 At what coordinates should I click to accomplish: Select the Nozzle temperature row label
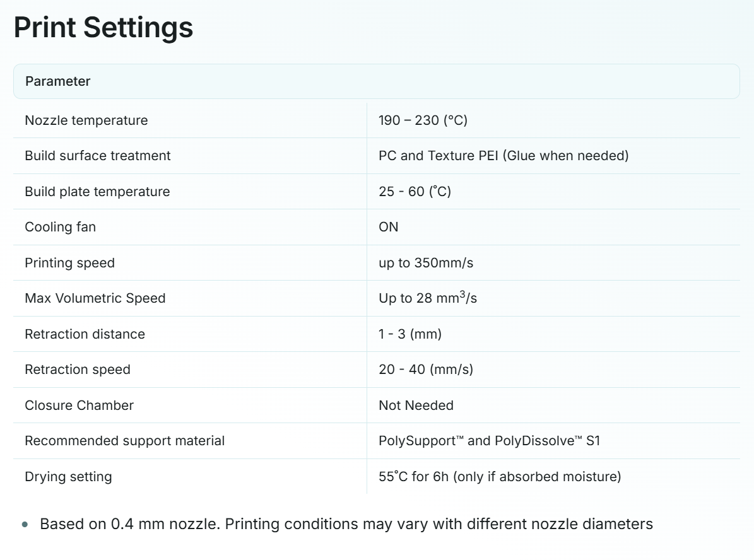click(x=86, y=120)
